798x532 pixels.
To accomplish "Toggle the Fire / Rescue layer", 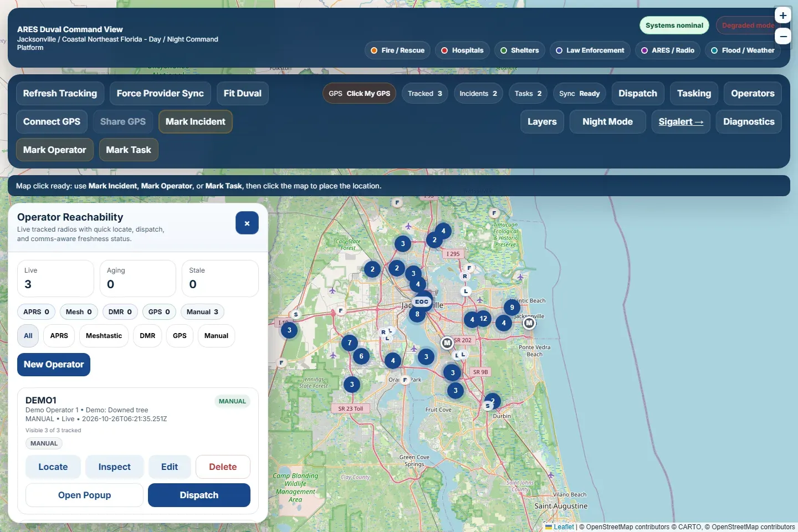I will 397,50.
